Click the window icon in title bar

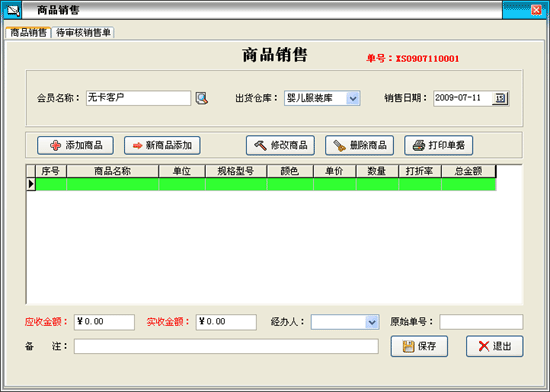pyautogui.click(x=12, y=11)
